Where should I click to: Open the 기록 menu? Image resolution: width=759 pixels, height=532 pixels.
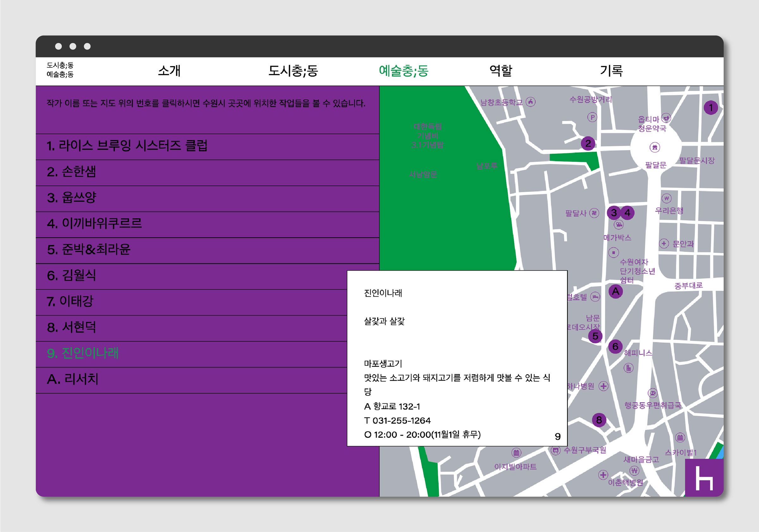pyautogui.click(x=611, y=71)
